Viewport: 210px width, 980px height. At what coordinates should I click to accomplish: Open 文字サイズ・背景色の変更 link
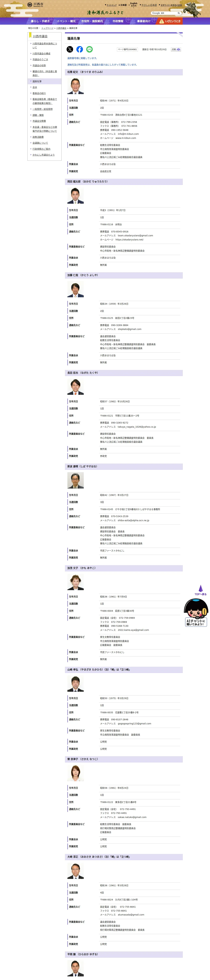click(171, 5)
